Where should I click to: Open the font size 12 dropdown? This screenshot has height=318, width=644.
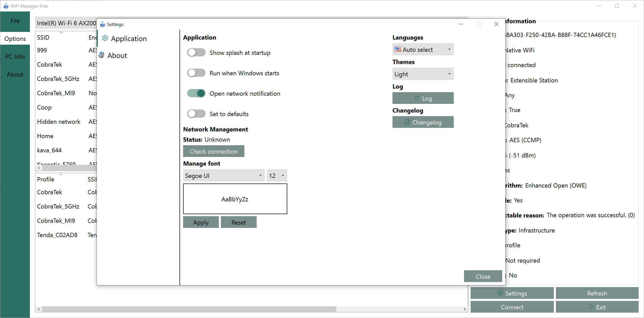click(x=277, y=175)
